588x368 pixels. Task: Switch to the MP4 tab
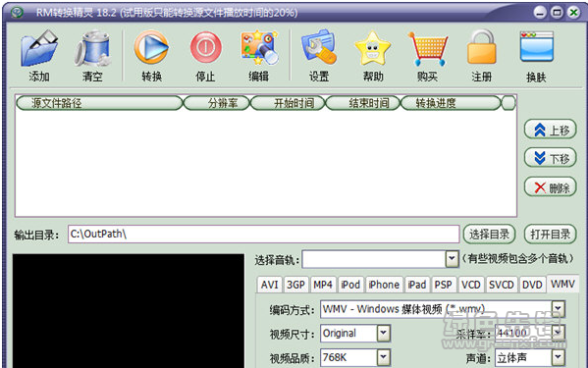pos(323,285)
